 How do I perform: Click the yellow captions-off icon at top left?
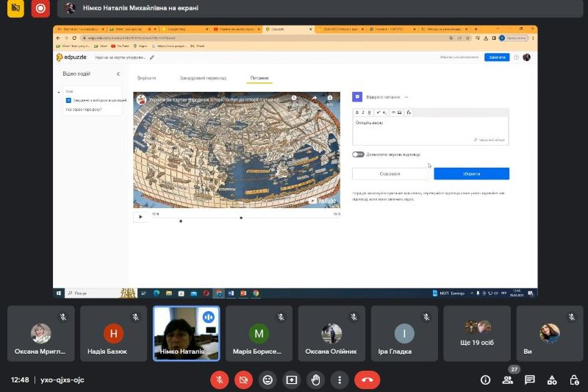pos(15,8)
